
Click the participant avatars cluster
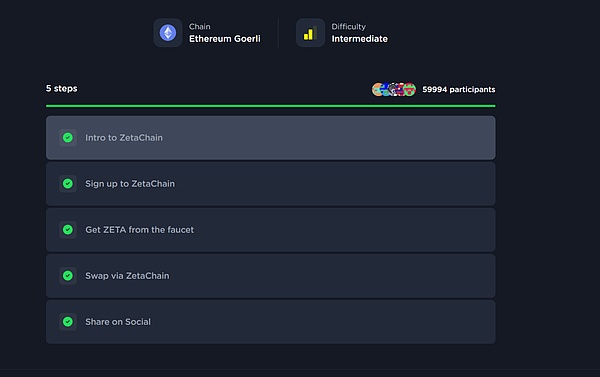coord(394,90)
